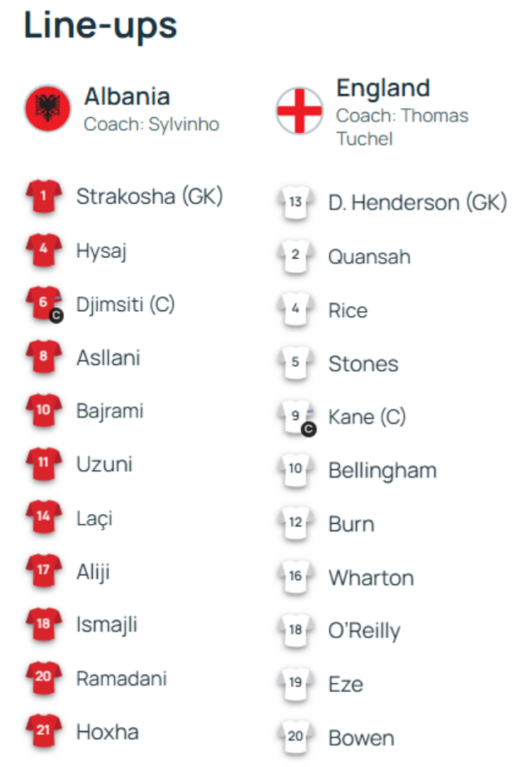
Task: Click the Line-ups heading
Action: pos(101,27)
